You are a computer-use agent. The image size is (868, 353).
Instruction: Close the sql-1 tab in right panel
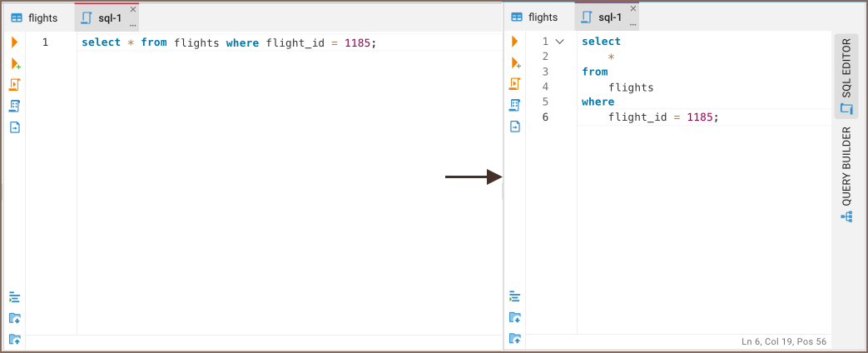point(633,9)
